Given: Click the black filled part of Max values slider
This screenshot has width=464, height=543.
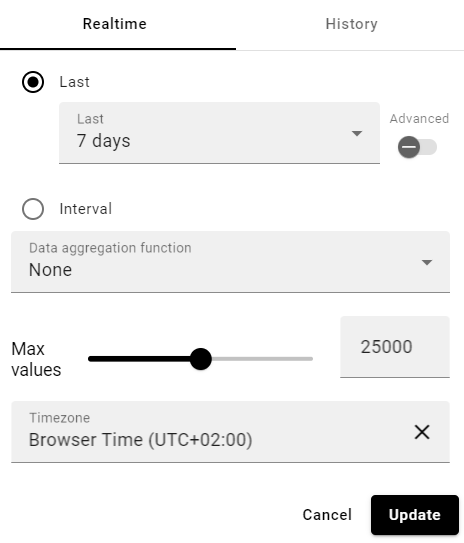Looking at the screenshot, I should (139, 359).
